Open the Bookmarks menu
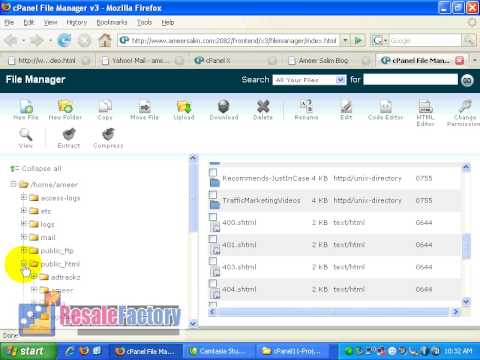The height and width of the screenshot is (360, 480). click(112, 22)
